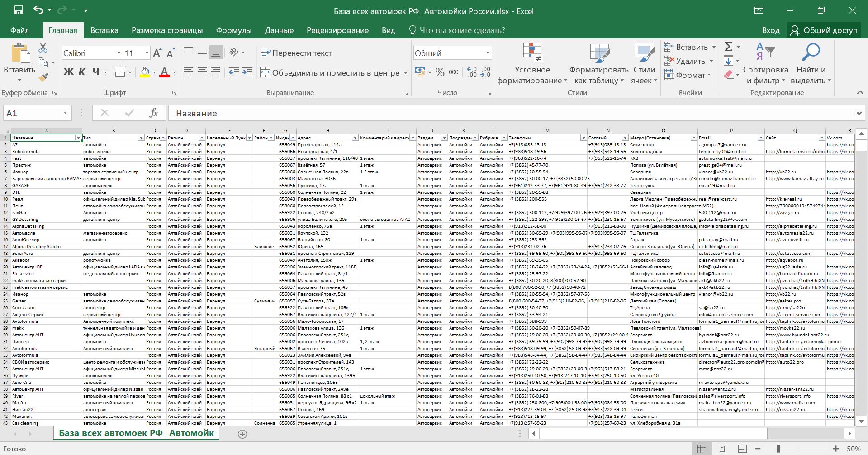The height and width of the screenshot is (455, 868).
Task: Click the AutoSum sigma icon
Action: [728, 47]
